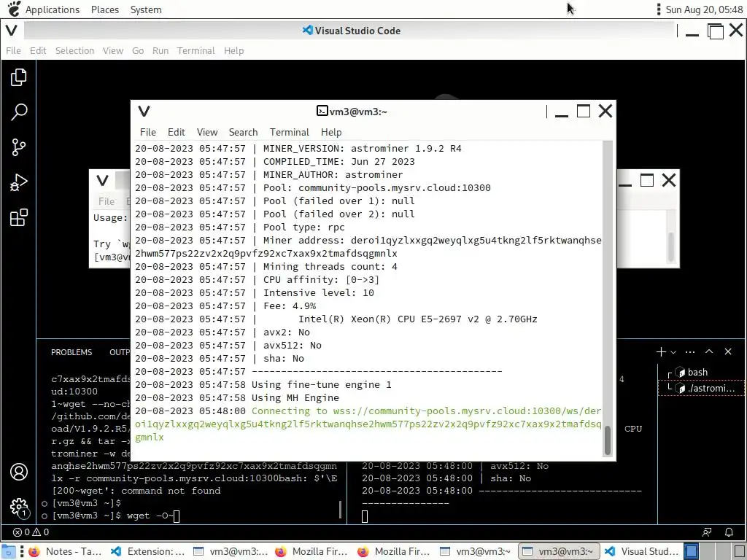Switch to first Mozilla Fir... taskbar item
This screenshot has width=747, height=560.
(x=312, y=551)
